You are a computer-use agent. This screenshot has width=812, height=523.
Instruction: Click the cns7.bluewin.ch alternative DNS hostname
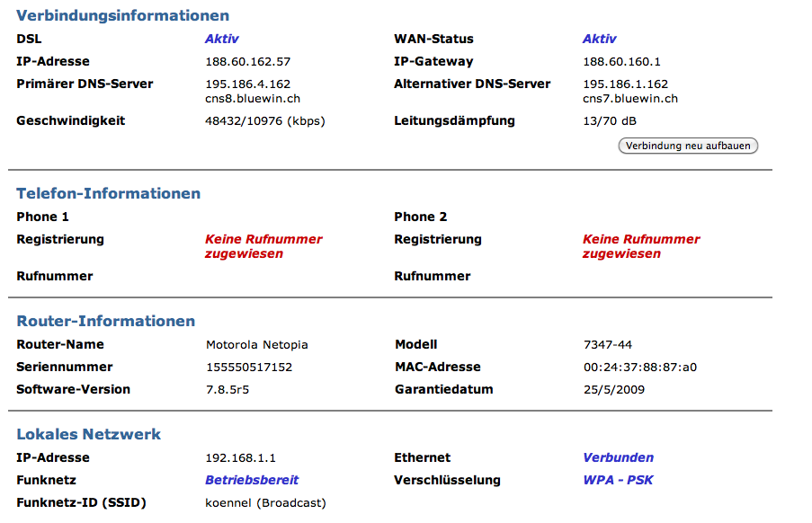click(x=630, y=99)
